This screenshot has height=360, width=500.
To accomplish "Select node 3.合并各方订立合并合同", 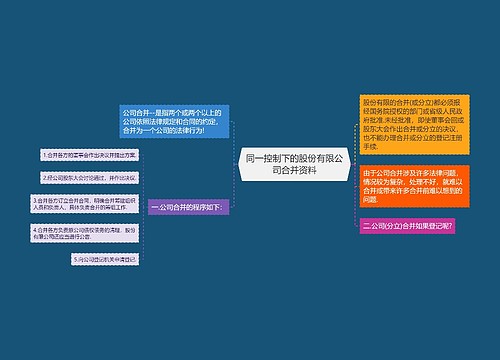I will pyautogui.click(x=84, y=204).
